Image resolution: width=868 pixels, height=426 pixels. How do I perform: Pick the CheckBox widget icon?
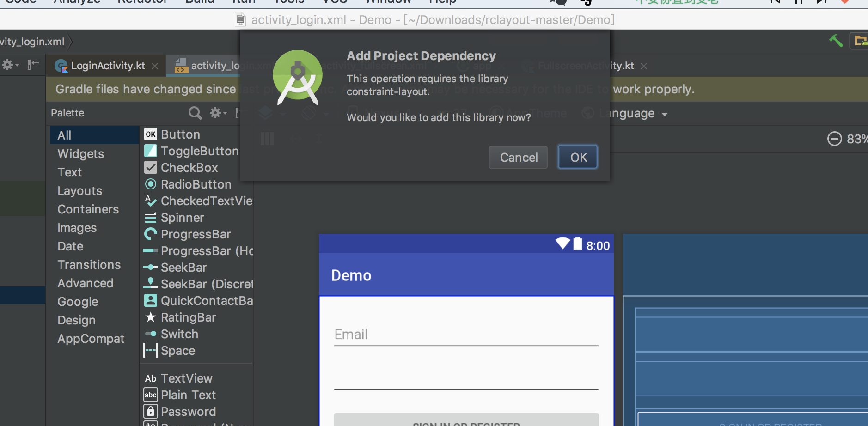tap(151, 167)
